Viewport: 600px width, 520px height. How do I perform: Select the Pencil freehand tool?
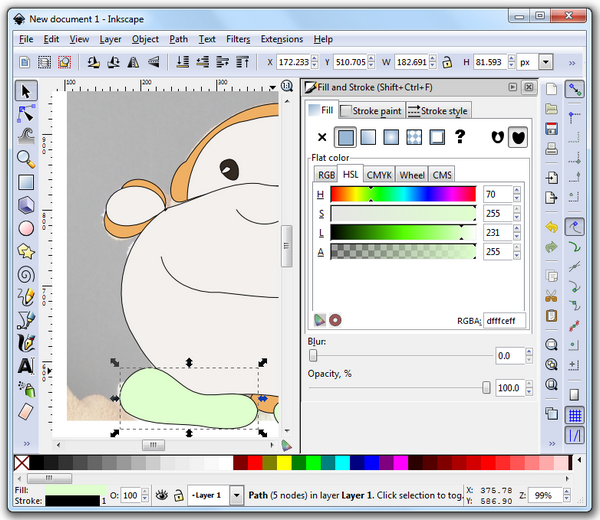26,297
